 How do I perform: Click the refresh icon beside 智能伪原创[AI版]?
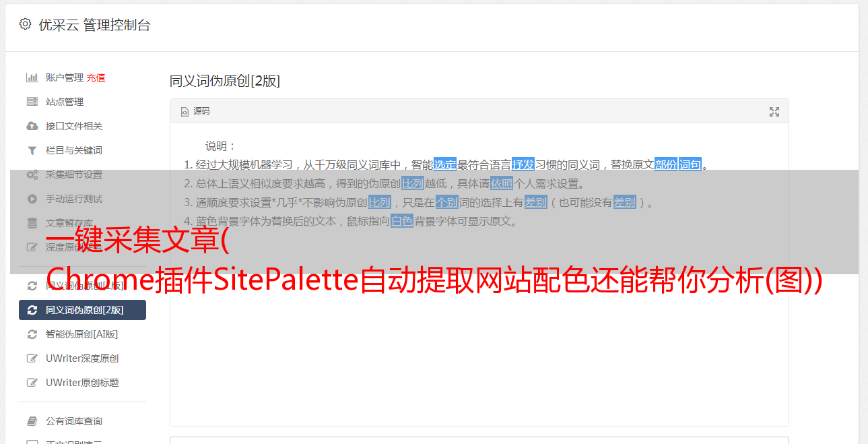pos(32,334)
